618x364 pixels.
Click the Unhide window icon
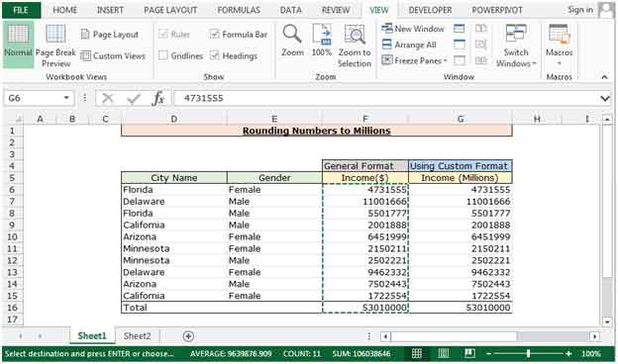coord(460,60)
